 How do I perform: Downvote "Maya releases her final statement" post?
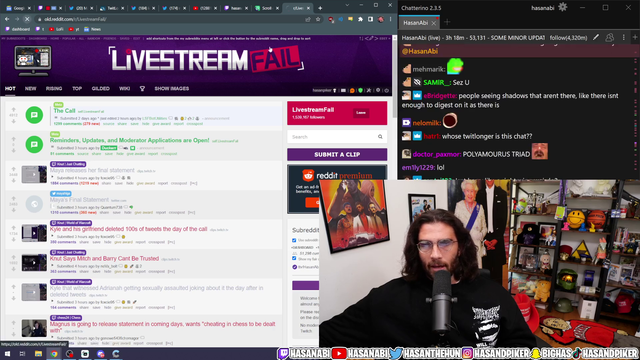pos(13,180)
